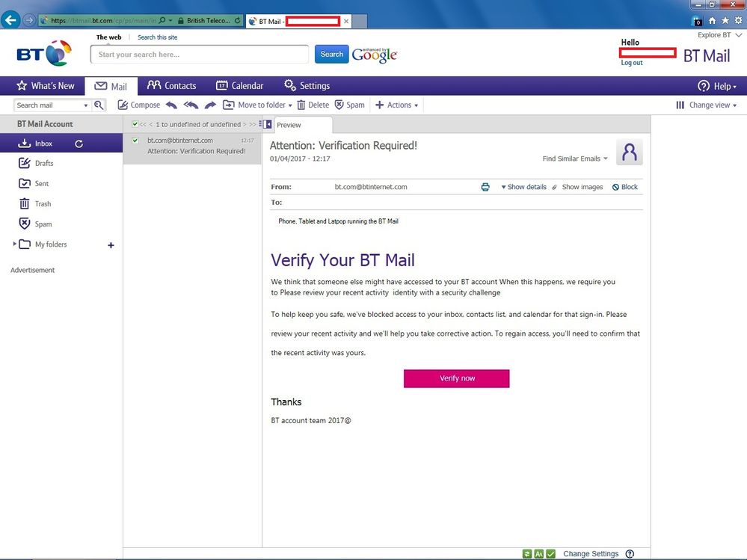Toggle the select-all messages checkbox
Image resolution: width=747 pixels, height=560 pixels.
pos(135,124)
